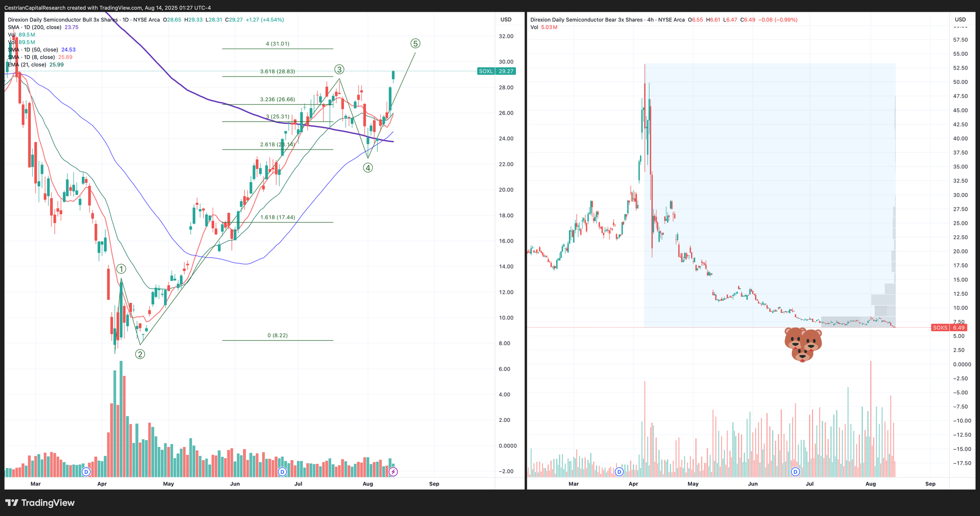This screenshot has height=516, width=980.
Task: Click the circled wave 3 label
Action: point(339,69)
